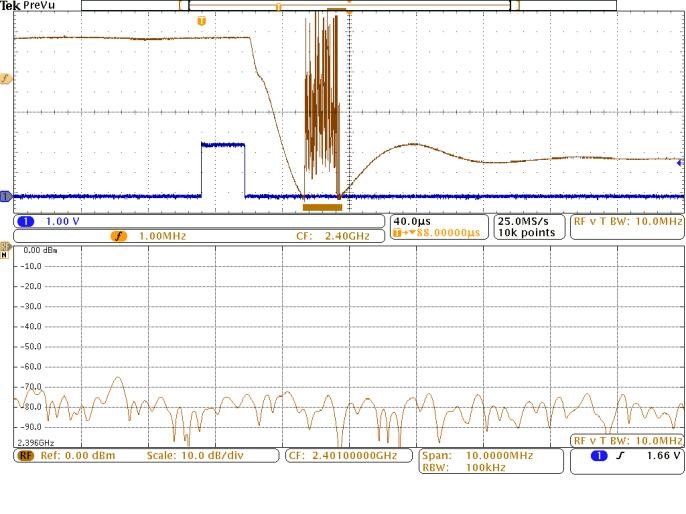Click the record-view overview bar at top
This screenshot has width=686, height=514.
pyautogui.click(x=350, y=6)
